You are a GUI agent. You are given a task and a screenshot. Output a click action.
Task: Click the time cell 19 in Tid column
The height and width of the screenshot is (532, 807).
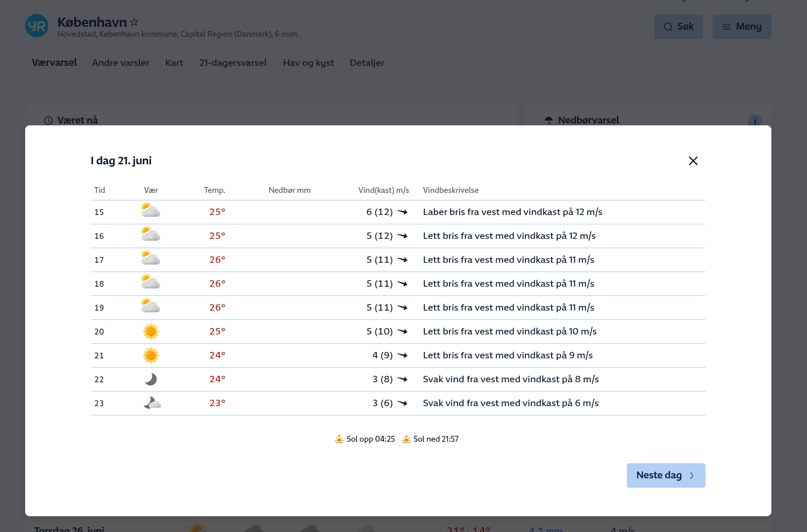(x=99, y=308)
